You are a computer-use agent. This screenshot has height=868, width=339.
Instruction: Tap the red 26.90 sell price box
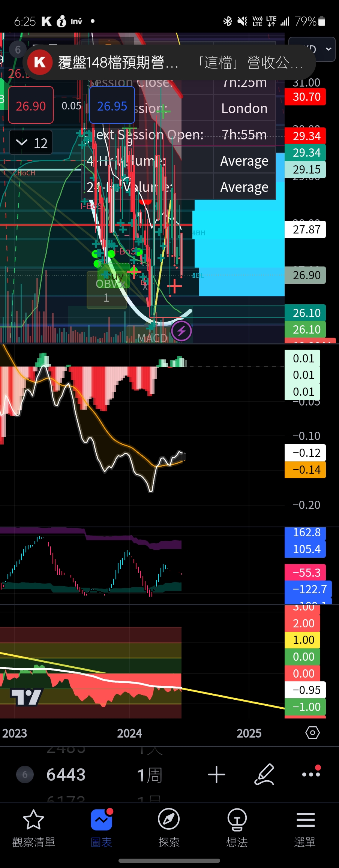[x=31, y=105]
